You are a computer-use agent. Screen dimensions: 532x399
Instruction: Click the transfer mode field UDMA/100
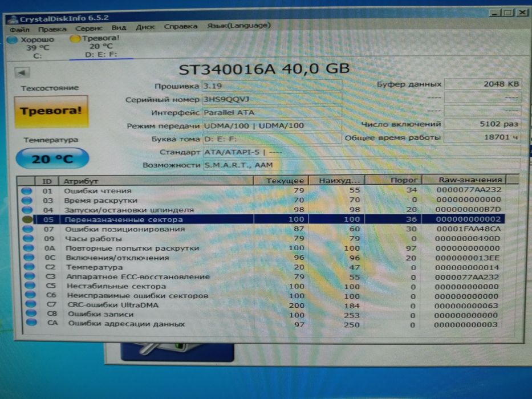(x=272, y=125)
